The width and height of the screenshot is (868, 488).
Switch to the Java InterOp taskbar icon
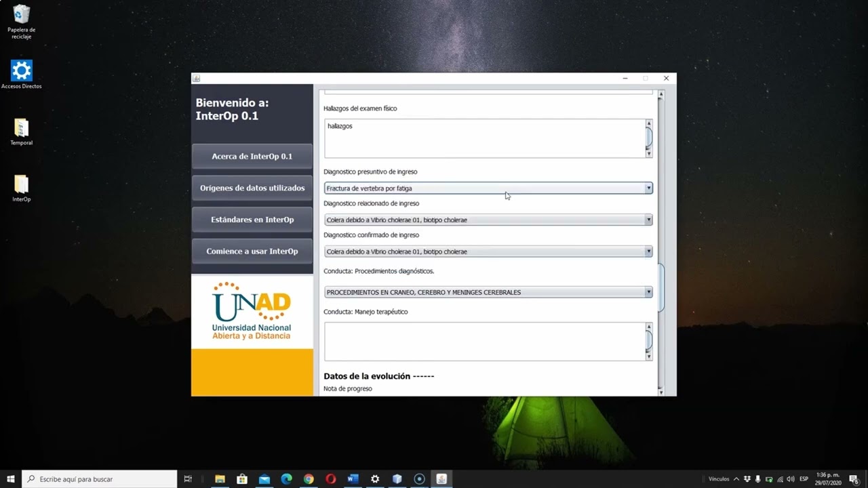[x=441, y=479]
